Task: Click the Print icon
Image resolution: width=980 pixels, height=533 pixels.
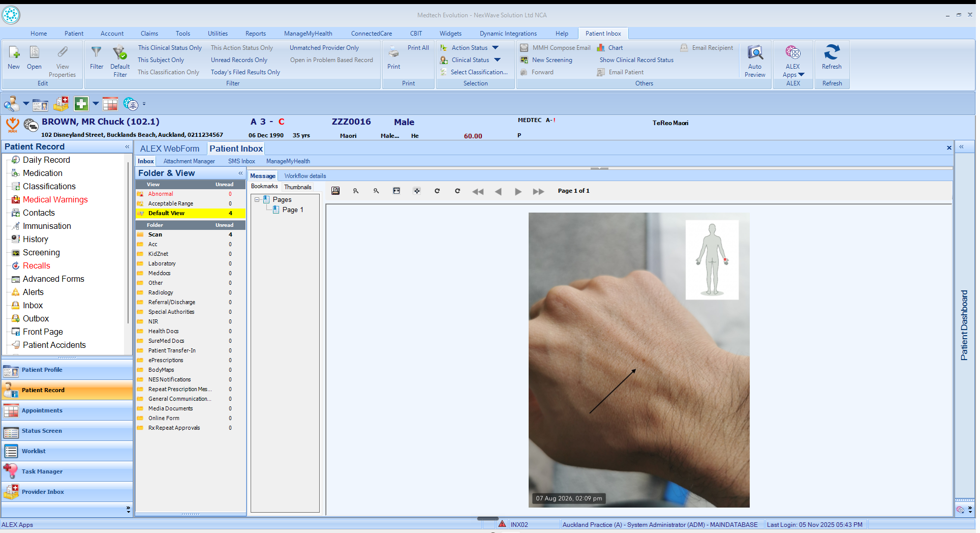Action: click(x=393, y=52)
